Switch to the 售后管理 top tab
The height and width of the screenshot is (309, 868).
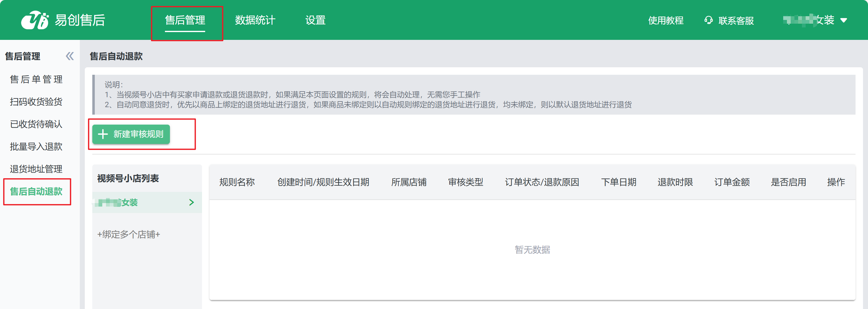185,20
